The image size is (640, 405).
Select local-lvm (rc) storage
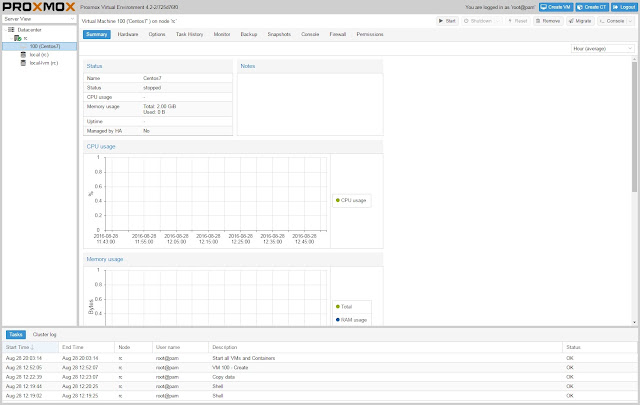[44, 63]
